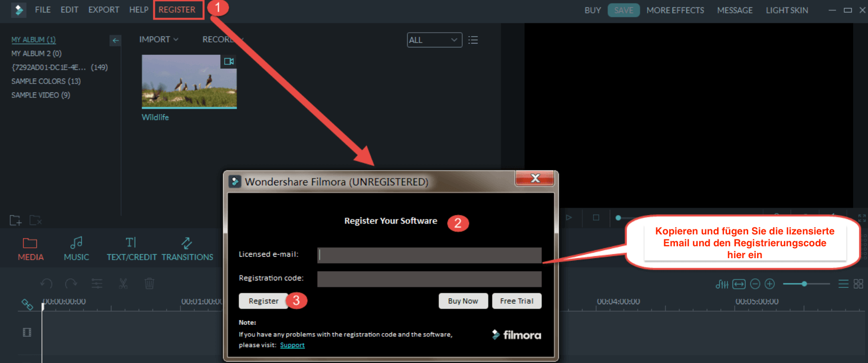This screenshot has width=868, height=363.
Task: Open the Music library tab
Action: (76, 249)
